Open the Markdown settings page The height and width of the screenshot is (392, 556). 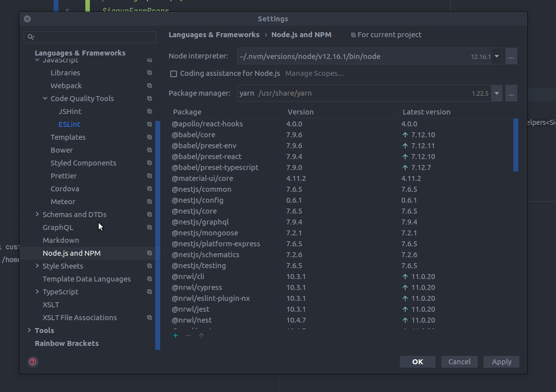61,240
